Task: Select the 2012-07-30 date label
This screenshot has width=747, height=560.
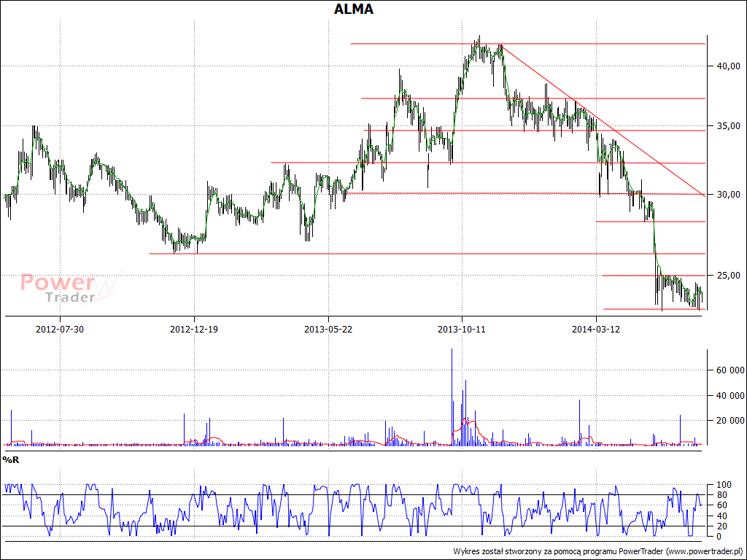Action: coord(60,329)
